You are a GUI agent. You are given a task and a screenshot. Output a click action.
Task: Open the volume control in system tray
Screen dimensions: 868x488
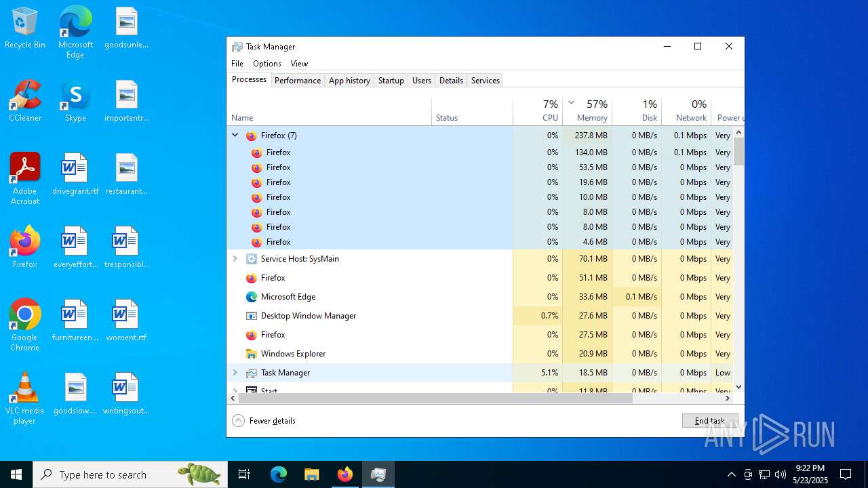coord(781,474)
